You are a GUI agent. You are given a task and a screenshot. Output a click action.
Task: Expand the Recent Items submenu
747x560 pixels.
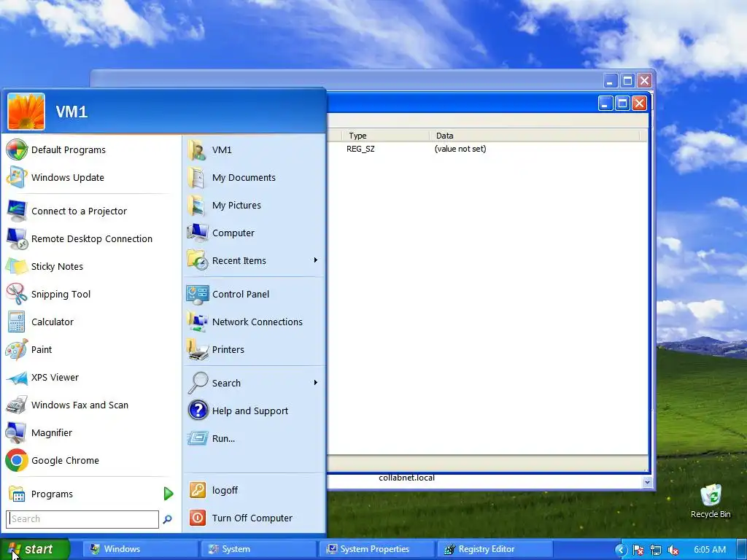click(x=253, y=260)
